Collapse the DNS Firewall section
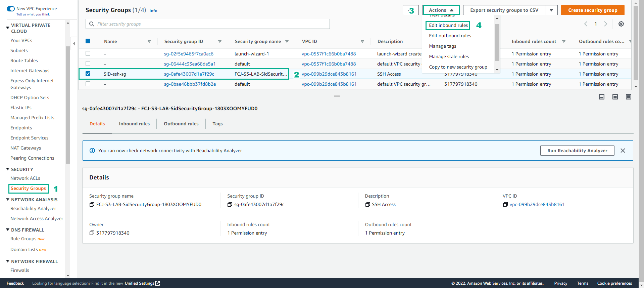 8,230
